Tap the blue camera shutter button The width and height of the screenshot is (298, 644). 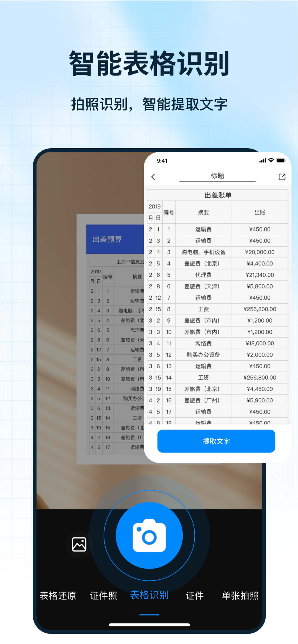[x=149, y=535]
